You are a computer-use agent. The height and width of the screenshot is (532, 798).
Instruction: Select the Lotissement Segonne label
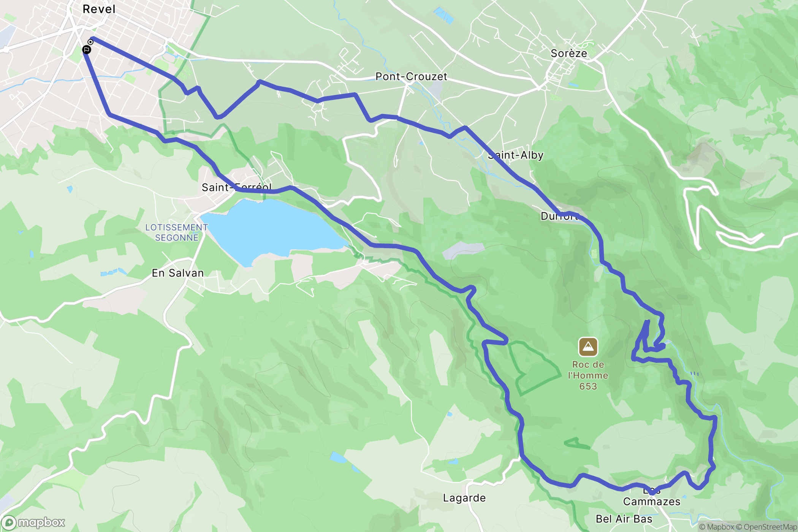[x=177, y=233]
